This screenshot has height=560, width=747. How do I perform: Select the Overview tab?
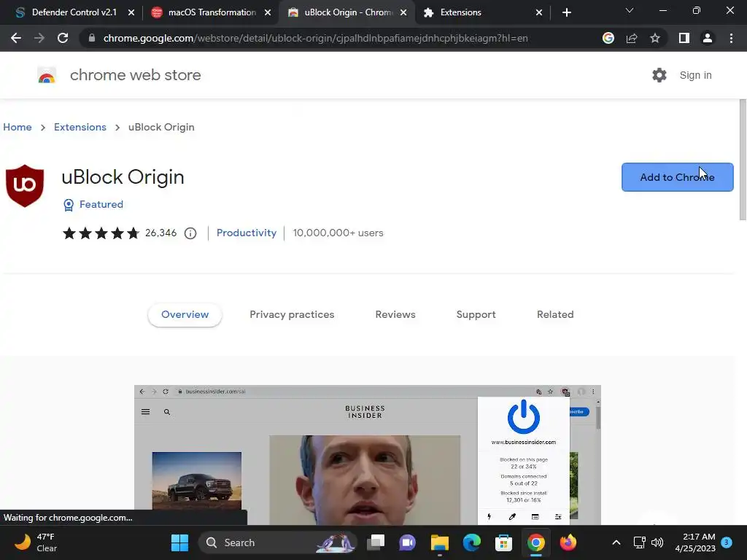pyautogui.click(x=185, y=315)
